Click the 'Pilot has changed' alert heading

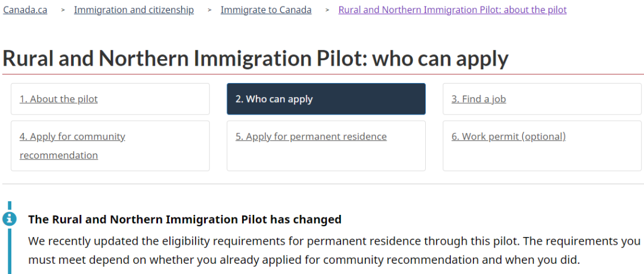(x=185, y=219)
